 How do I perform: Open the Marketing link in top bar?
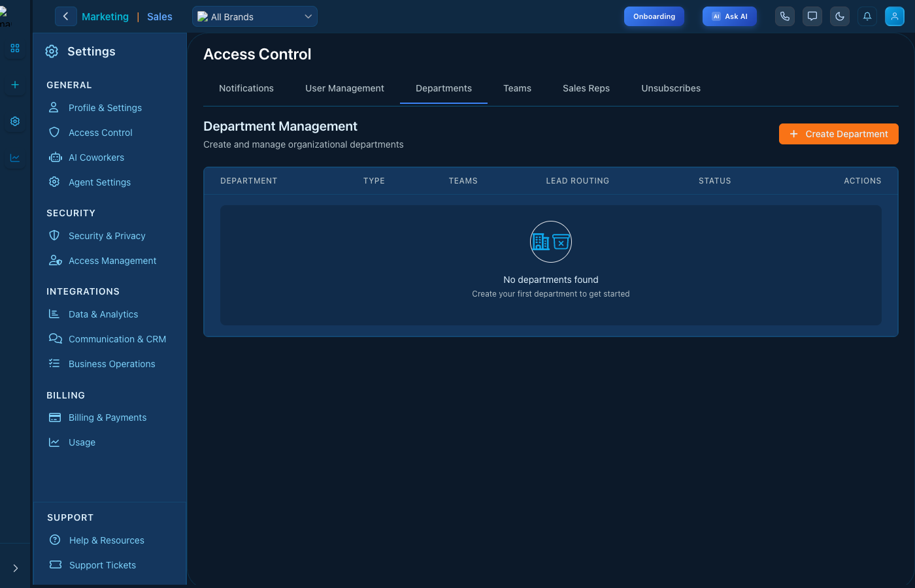tap(105, 17)
